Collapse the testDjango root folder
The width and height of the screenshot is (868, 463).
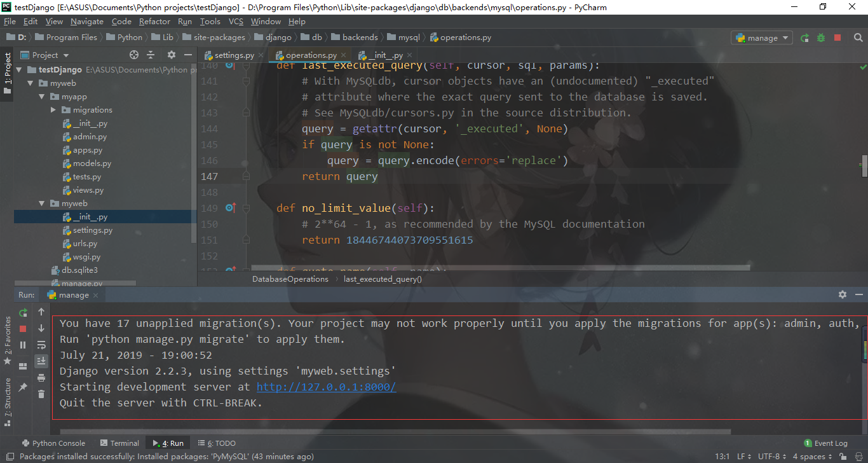[19, 70]
